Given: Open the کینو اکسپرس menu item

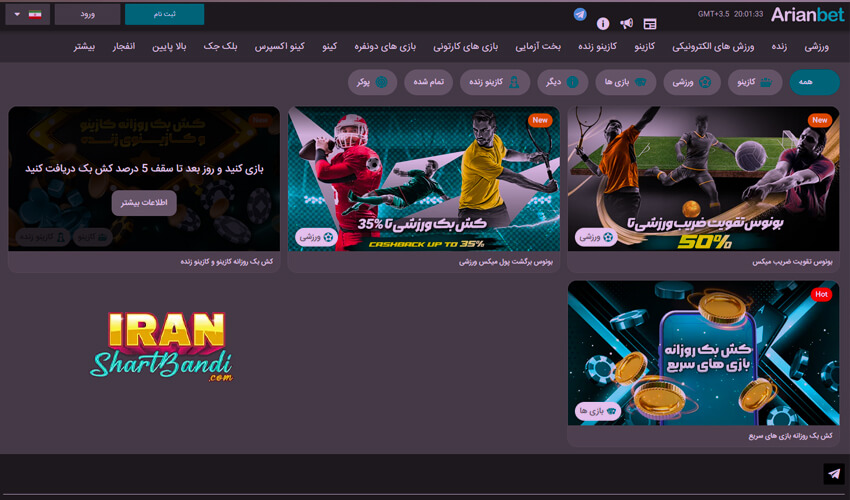Looking at the screenshot, I should tap(280, 47).
